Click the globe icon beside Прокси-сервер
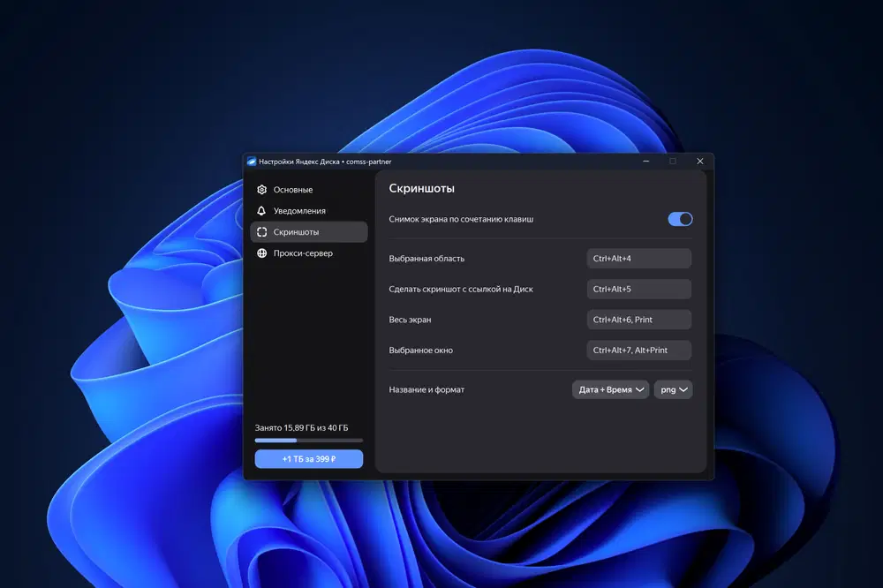883x588 pixels. (x=262, y=253)
